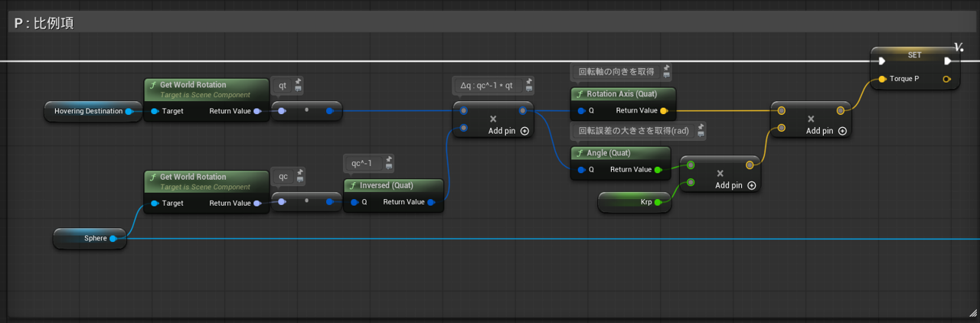The width and height of the screenshot is (980, 323).
Task: Click the Hovering Destination output pin
Action: (129, 111)
